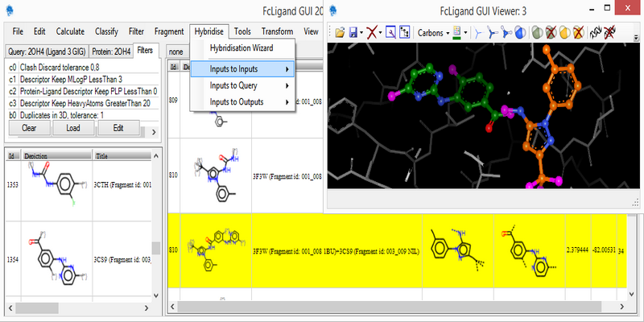Open the dropdown arrow beside the save icon

[361, 33]
